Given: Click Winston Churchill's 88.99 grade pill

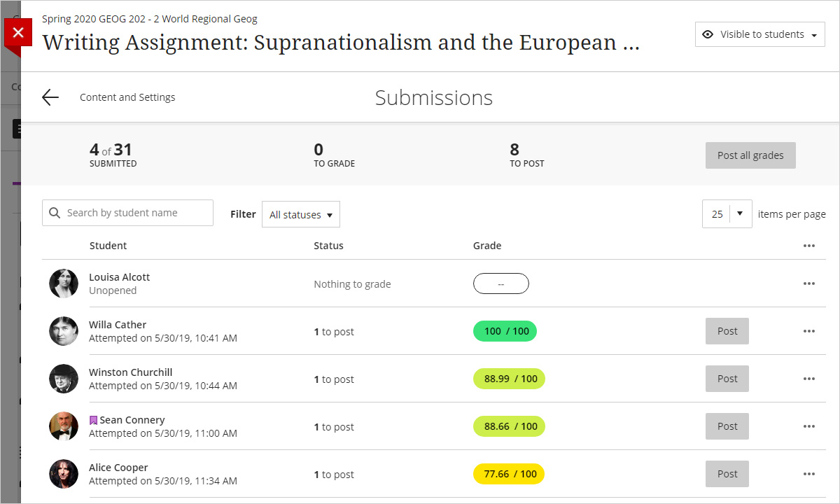Looking at the screenshot, I should [509, 379].
